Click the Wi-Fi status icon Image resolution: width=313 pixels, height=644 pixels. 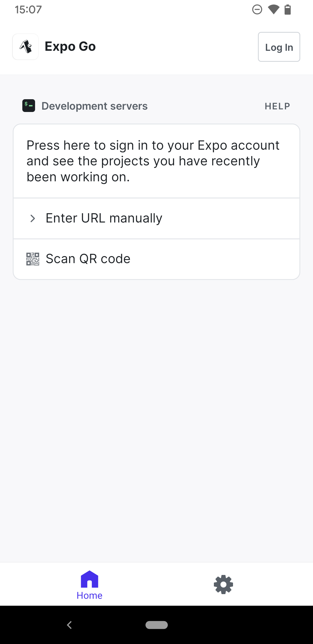click(273, 10)
